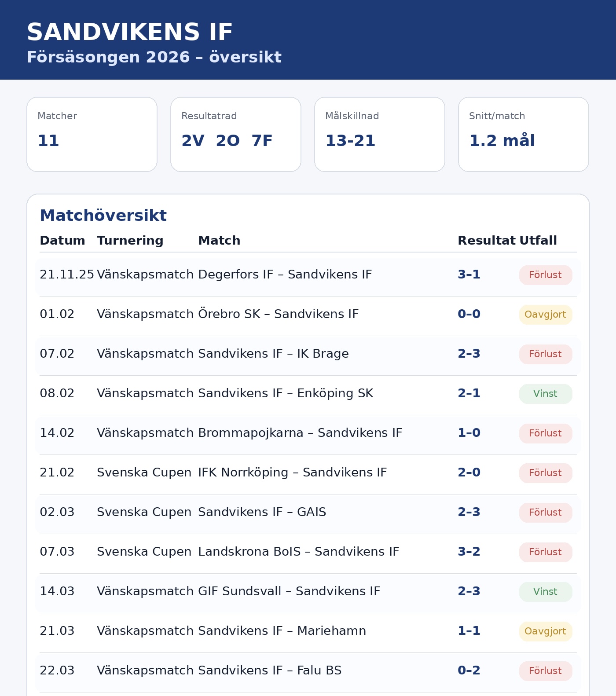This screenshot has height=696, width=616.
Task: Click the Matcher summary card
Action: tap(92, 134)
